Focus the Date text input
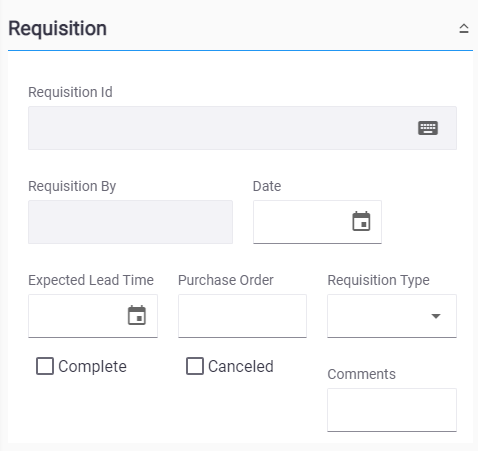The image size is (478, 451). click(317, 222)
